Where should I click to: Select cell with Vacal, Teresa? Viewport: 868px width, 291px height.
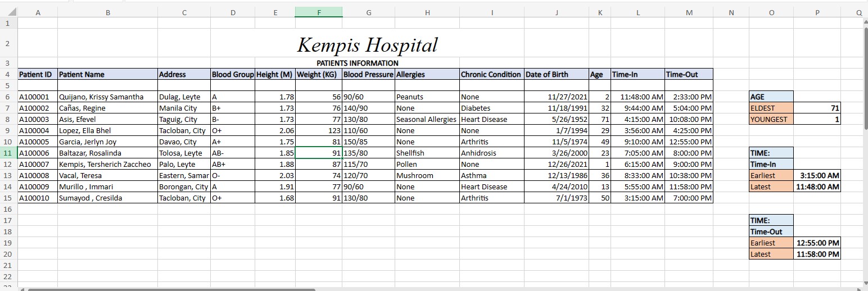pos(107,175)
